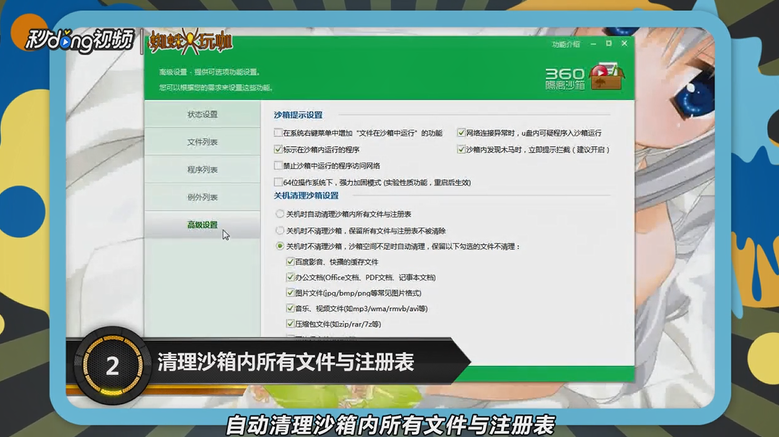The image size is (779, 437).
Task: Maximize the 360 sandbox window
Action: pos(609,44)
